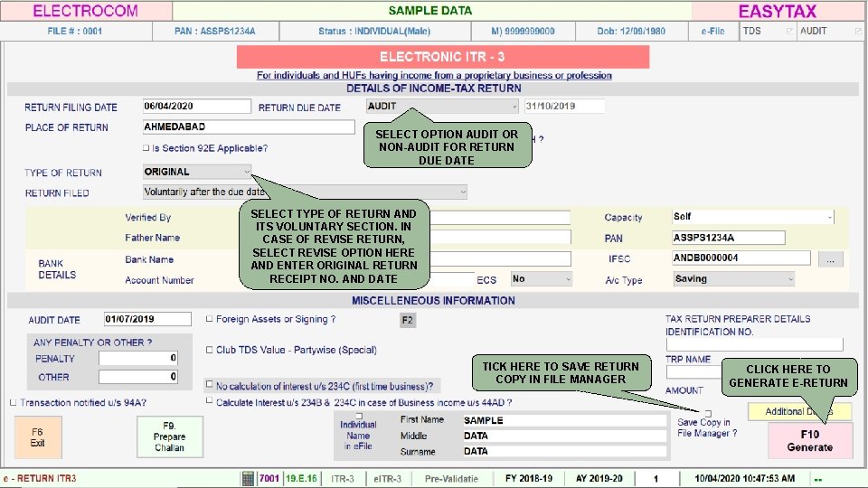Click the First Name field SAMPLE
Viewport: 868px width, 488px height.
point(564,420)
